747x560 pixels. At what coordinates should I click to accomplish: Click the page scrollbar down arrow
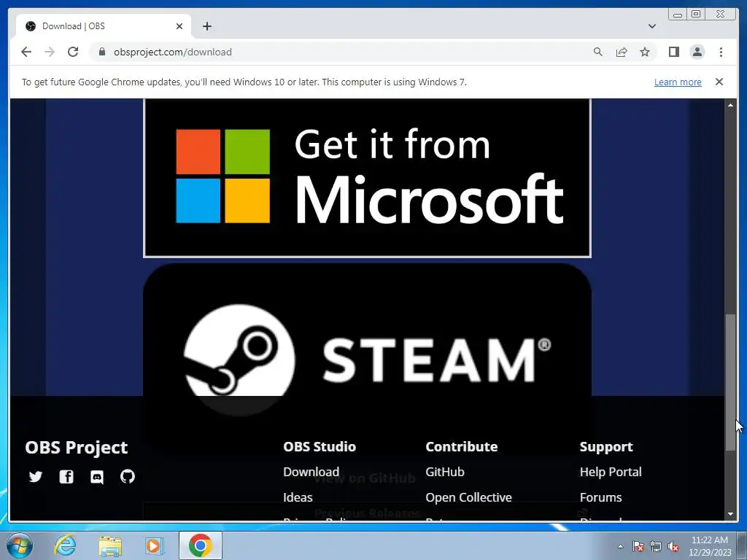point(730,514)
